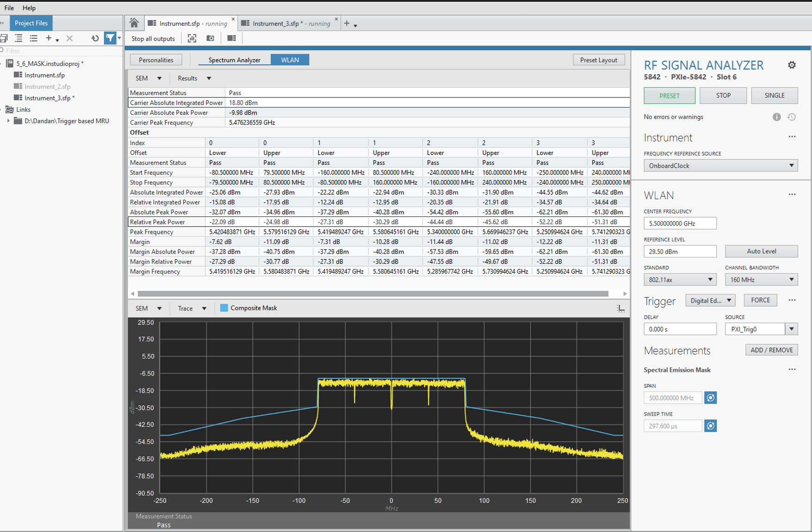The height and width of the screenshot is (532, 812).
Task: Open the Channel Bandwidth 160 MHz dropdown
Action: 761,280
